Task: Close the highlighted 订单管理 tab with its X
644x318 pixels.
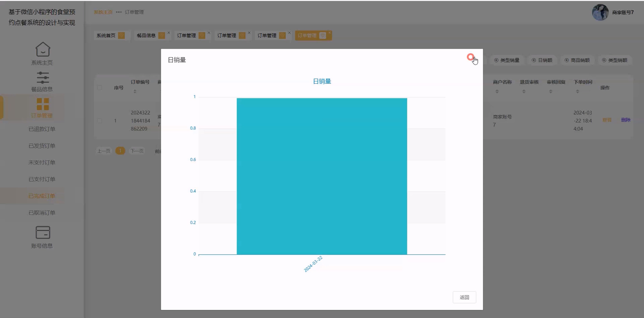Action: click(x=330, y=33)
